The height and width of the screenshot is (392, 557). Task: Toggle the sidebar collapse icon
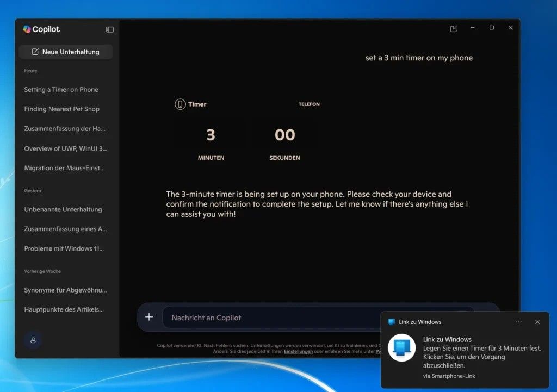pos(110,29)
